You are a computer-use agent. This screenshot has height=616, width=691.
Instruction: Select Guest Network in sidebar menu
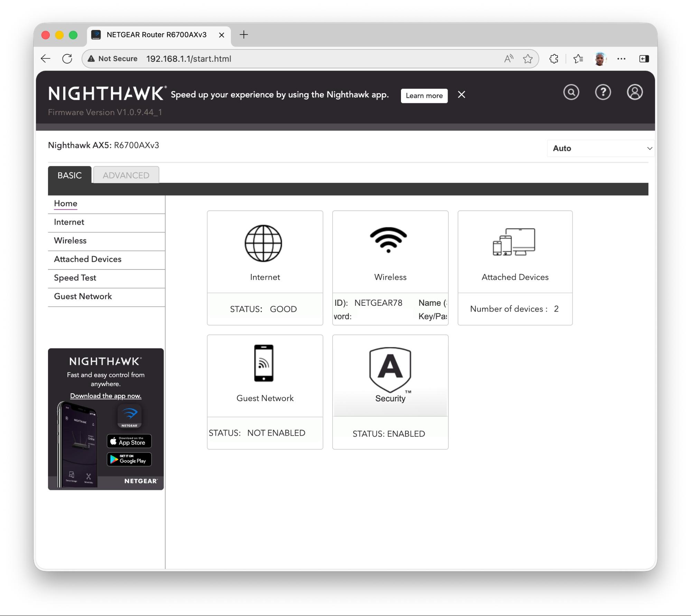83,296
